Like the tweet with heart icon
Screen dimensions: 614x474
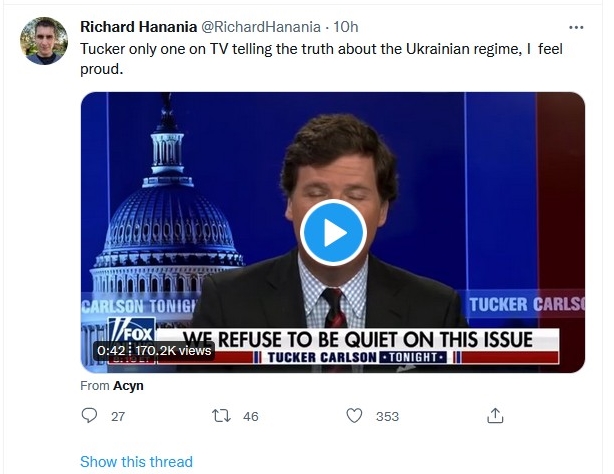pyautogui.click(x=354, y=416)
